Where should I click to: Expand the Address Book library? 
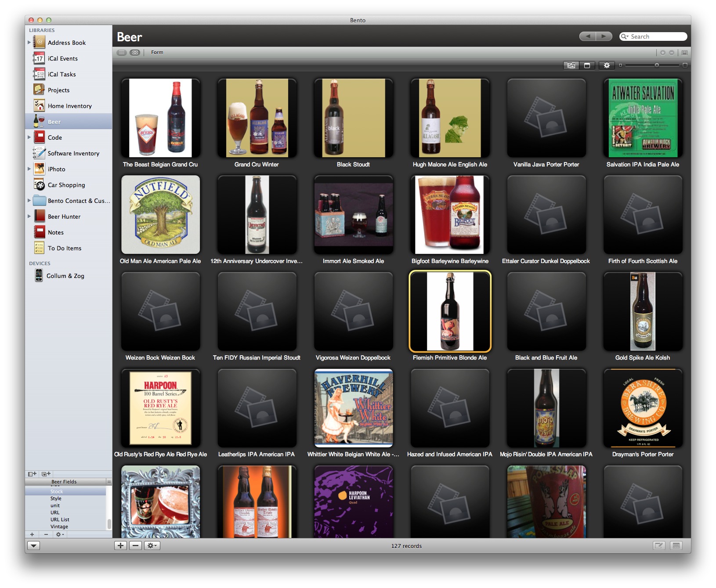coord(29,42)
